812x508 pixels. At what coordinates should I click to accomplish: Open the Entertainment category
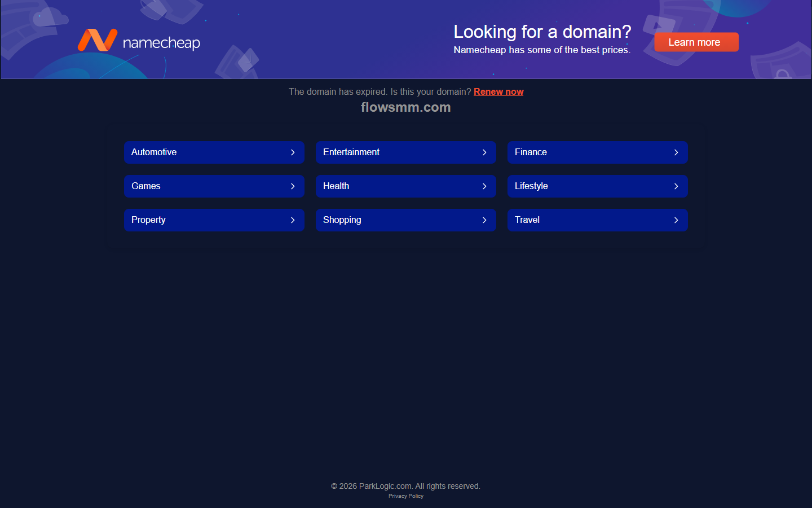click(x=406, y=152)
